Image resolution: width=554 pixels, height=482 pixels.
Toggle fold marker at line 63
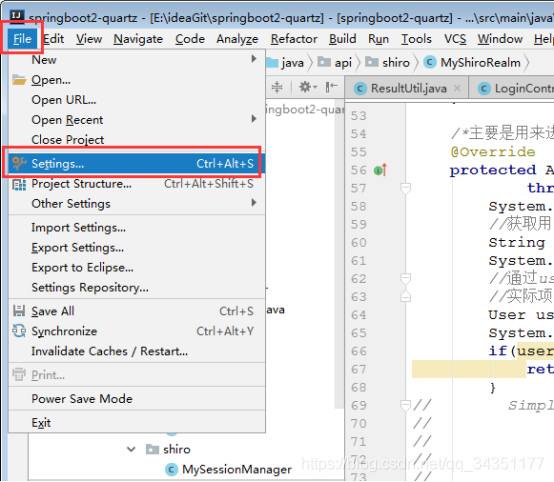[406, 296]
